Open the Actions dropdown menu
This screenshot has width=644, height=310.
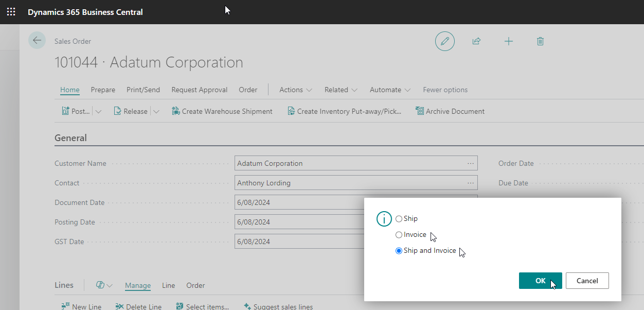coord(296,90)
